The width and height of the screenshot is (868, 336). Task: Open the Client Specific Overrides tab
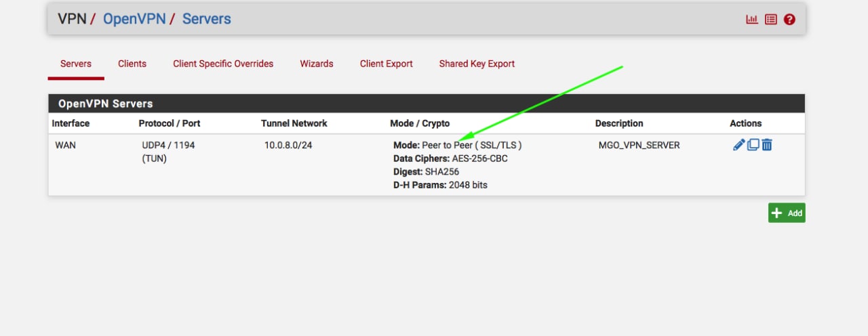pos(223,64)
